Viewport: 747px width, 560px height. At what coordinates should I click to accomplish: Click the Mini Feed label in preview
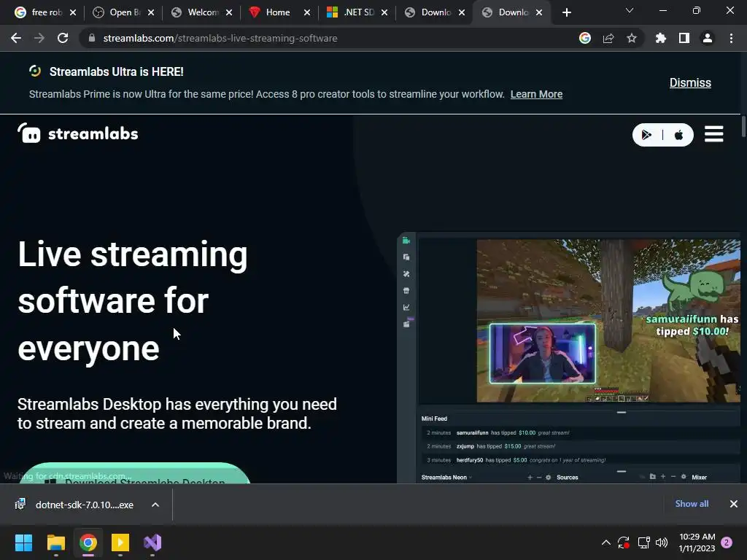(435, 419)
